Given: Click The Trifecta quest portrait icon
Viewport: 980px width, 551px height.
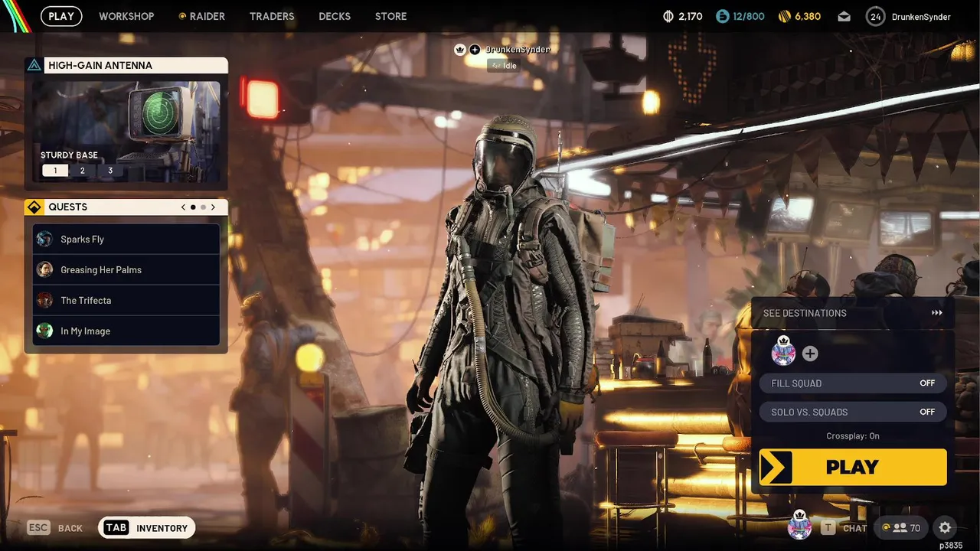Looking at the screenshot, I should click(x=45, y=300).
